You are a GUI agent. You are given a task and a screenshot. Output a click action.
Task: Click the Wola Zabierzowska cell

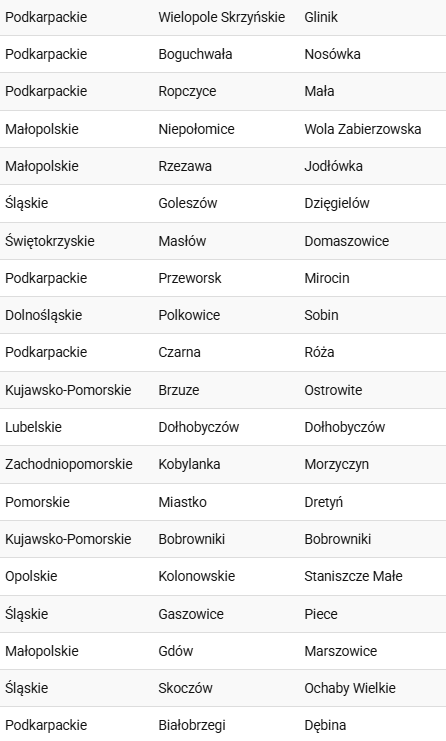[362, 129]
